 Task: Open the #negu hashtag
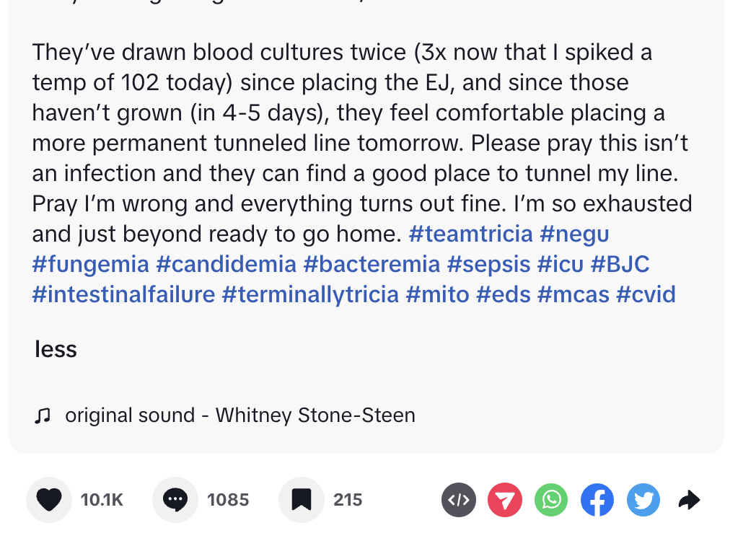coord(574,234)
